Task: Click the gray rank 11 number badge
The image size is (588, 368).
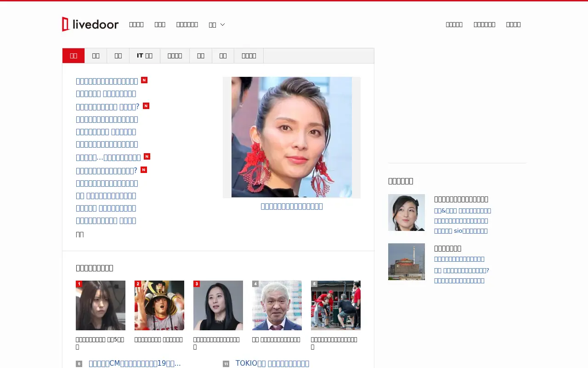Action: point(226,364)
